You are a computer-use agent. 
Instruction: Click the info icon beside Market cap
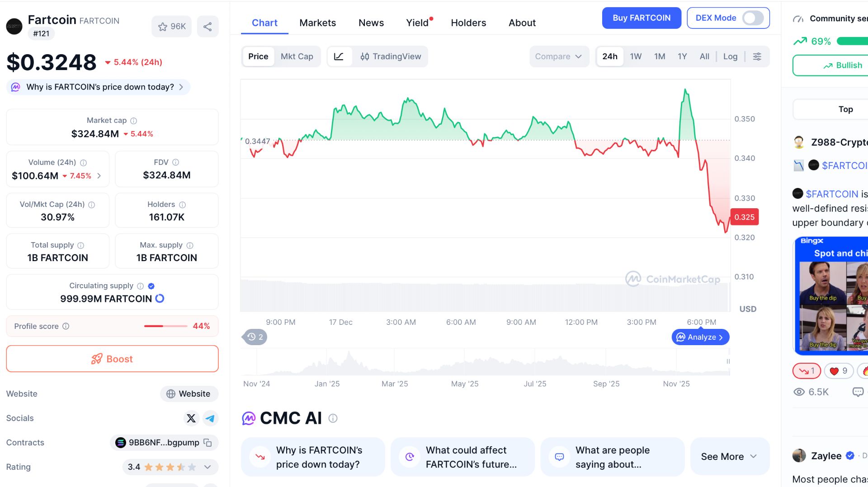pos(134,121)
